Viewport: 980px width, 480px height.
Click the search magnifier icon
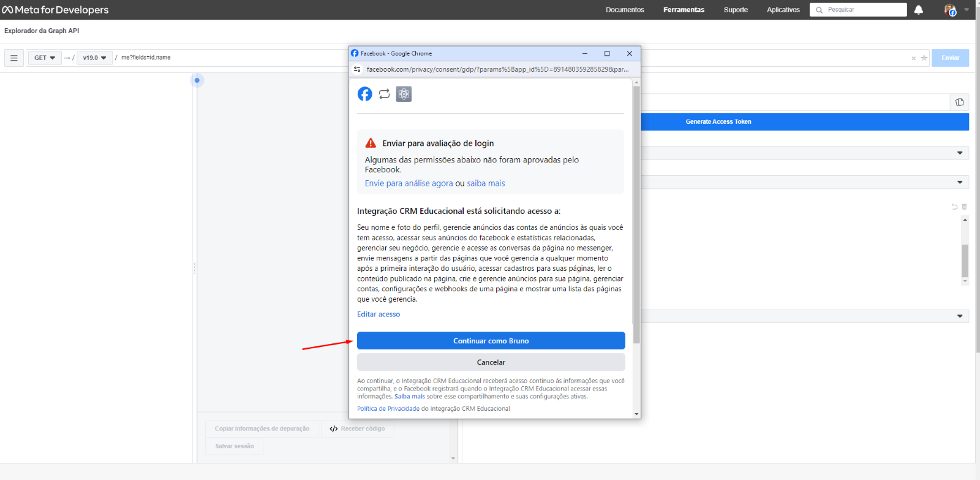click(819, 10)
